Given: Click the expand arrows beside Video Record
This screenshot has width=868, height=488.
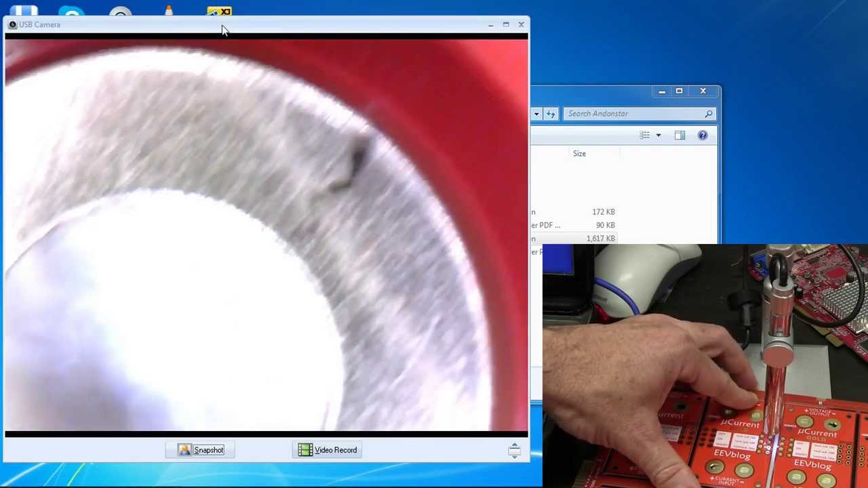Looking at the screenshot, I should [x=514, y=450].
